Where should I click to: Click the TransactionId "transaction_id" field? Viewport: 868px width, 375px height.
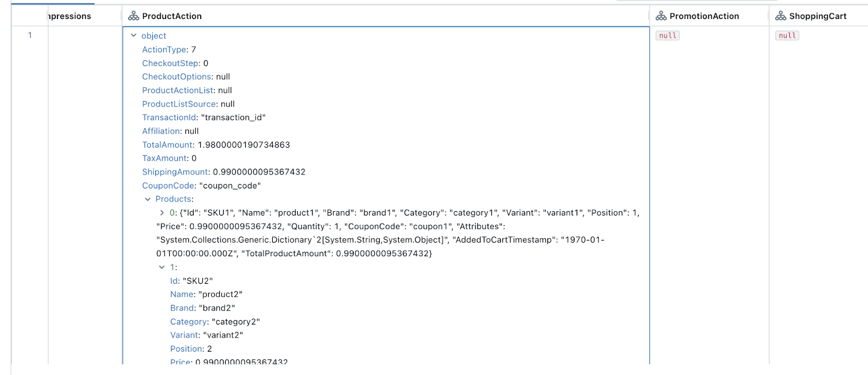tap(204, 117)
